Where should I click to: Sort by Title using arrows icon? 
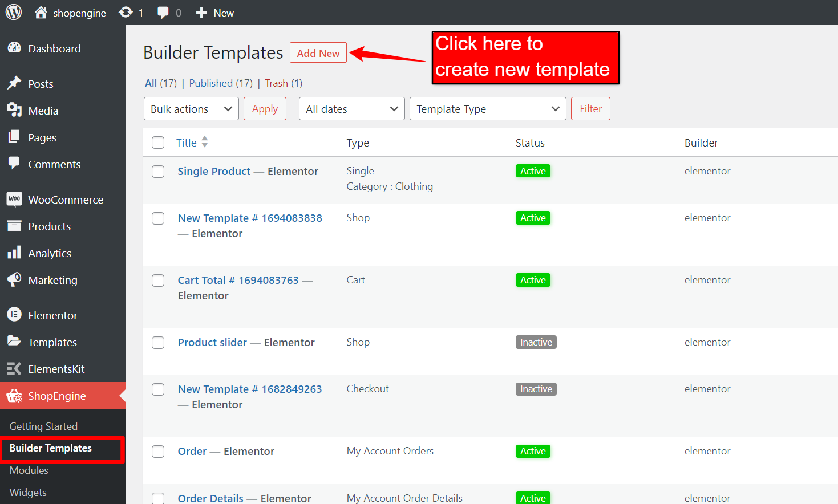(205, 142)
